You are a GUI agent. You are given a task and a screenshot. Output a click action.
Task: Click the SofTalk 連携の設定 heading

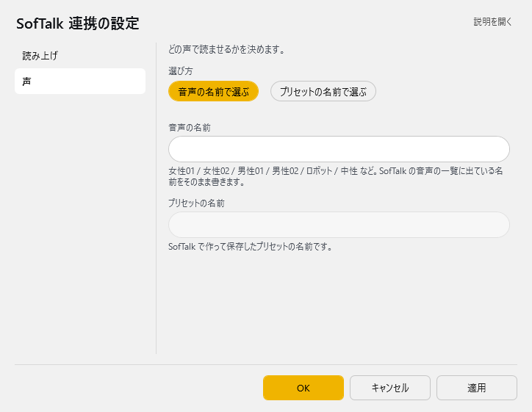(x=78, y=24)
